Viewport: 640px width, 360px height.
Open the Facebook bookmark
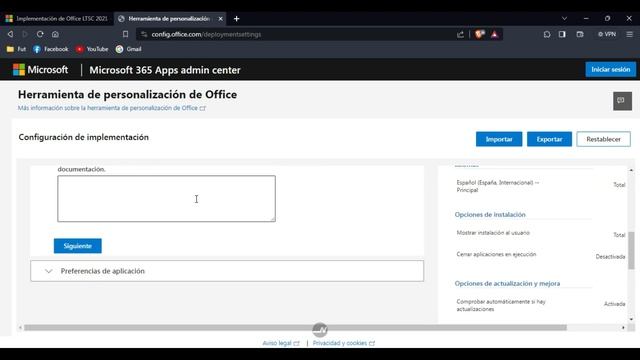coord(51,49)
